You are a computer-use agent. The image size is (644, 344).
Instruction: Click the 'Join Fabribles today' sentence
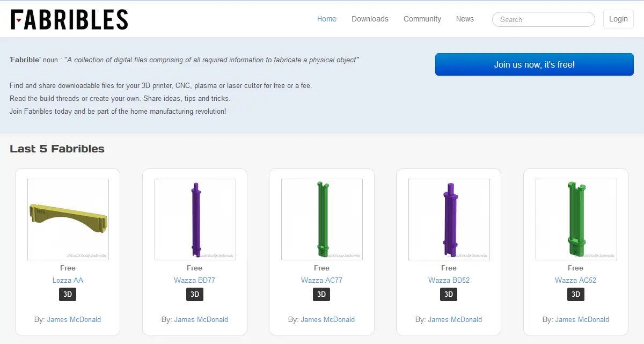click(118, 111)
